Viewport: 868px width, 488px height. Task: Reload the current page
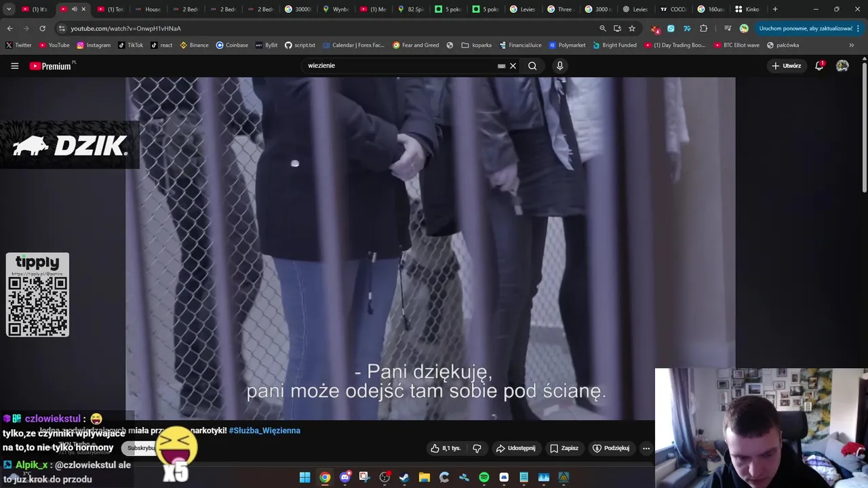(42, 28)
